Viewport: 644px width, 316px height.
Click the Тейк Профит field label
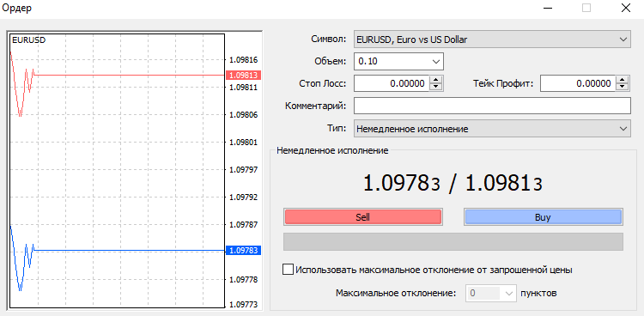click(503, 83)
